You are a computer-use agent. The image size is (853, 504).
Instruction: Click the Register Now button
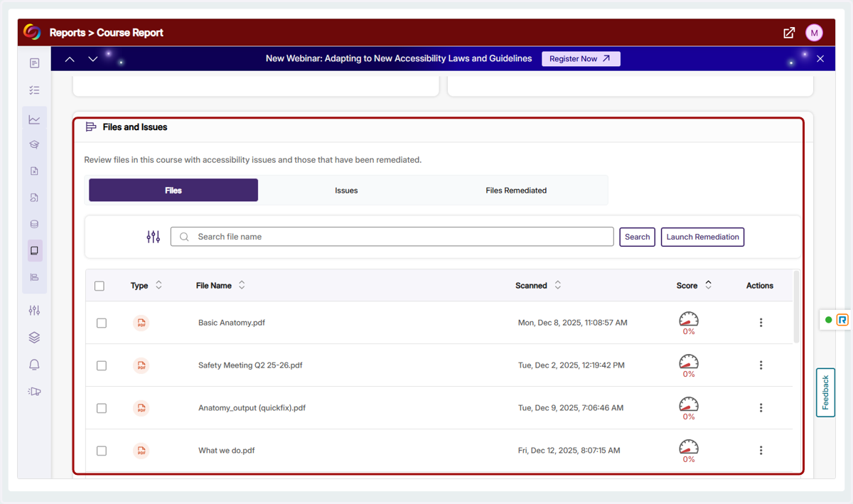[x=581, y=59]
